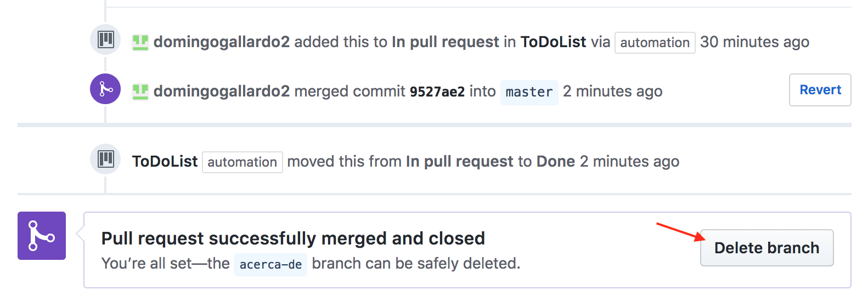This screenshot has width=868, height=307.
Task: Open the acerca-de branch label
Action: [x=270, y=264]
